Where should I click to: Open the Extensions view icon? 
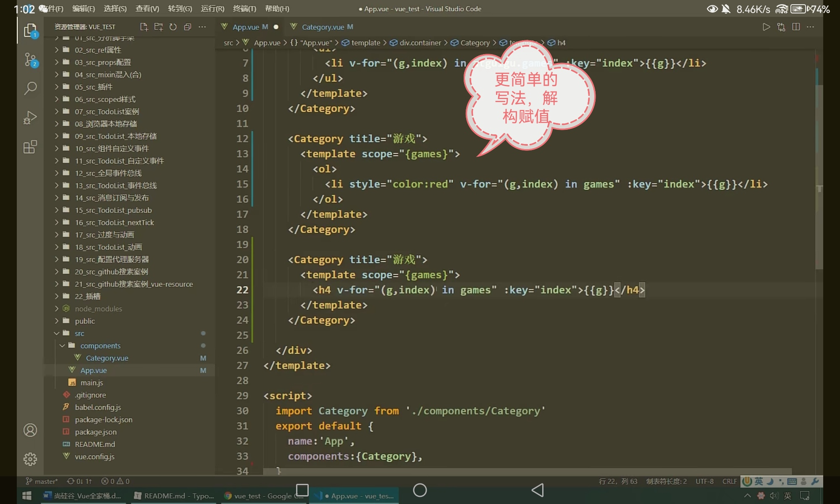pos(30,147)
